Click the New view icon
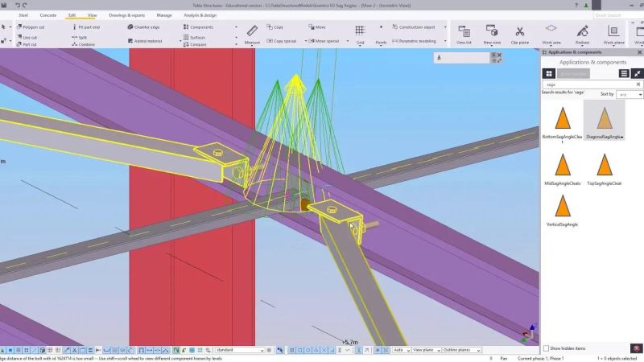644x362 pixels. coord(492,35)
